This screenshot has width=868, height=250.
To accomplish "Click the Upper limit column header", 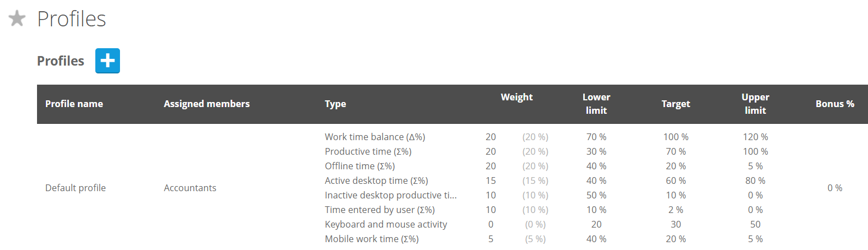I will 755,104.
